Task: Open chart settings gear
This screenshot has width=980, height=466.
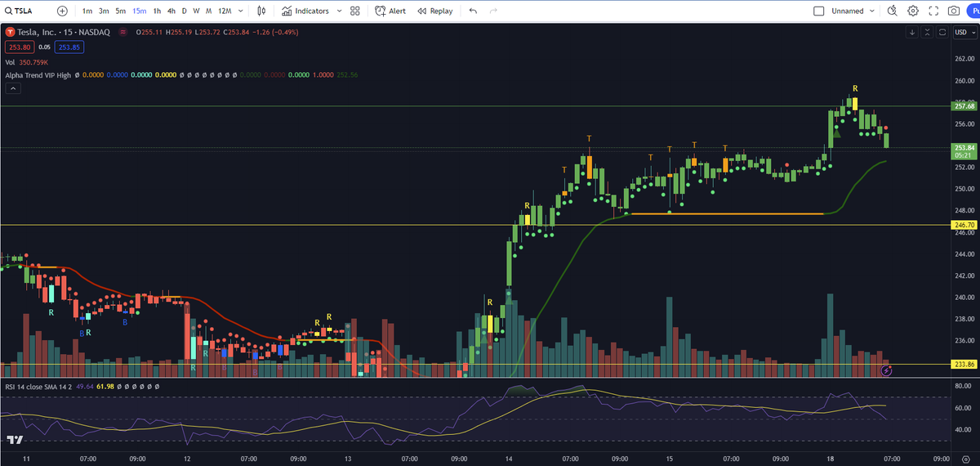Action: point(913,11)
